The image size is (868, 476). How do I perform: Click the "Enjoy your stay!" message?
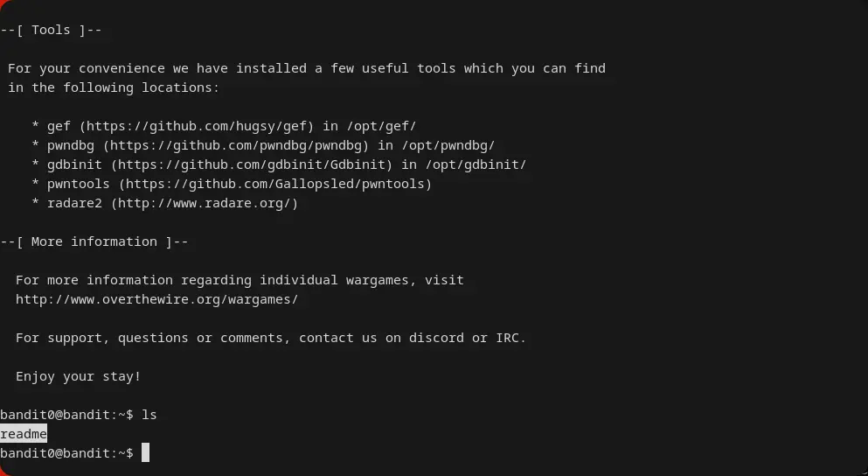point(78,376)
